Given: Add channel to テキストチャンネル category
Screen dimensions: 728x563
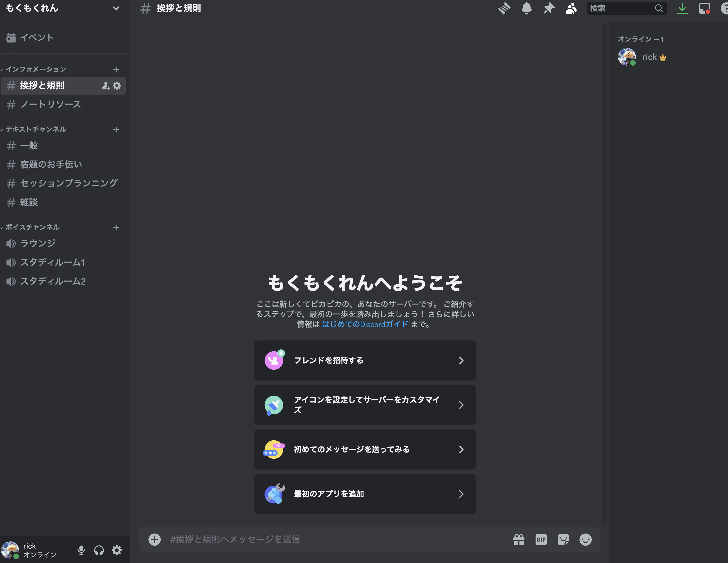Looking at the screenshot, I should (x=116, y=129).
